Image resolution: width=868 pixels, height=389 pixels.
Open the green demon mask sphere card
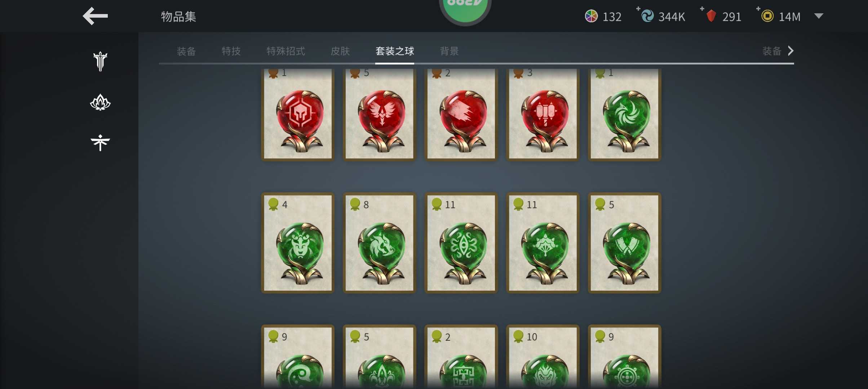click(x=298, y=243)
